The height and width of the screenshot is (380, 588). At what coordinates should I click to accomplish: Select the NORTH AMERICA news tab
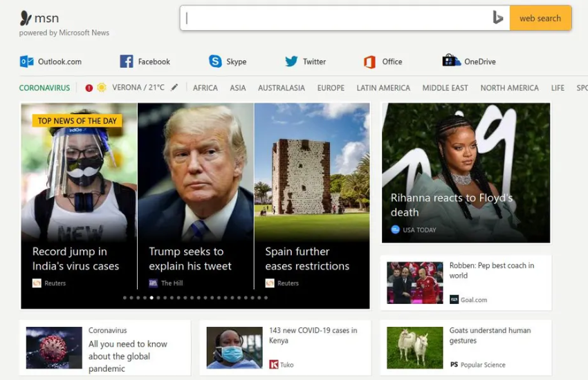[509, 88]
